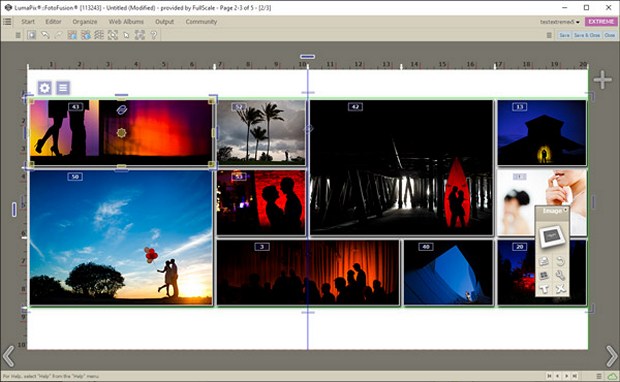Open the Community menu
This screenshot has width=620, height=382.
[201, 22]
